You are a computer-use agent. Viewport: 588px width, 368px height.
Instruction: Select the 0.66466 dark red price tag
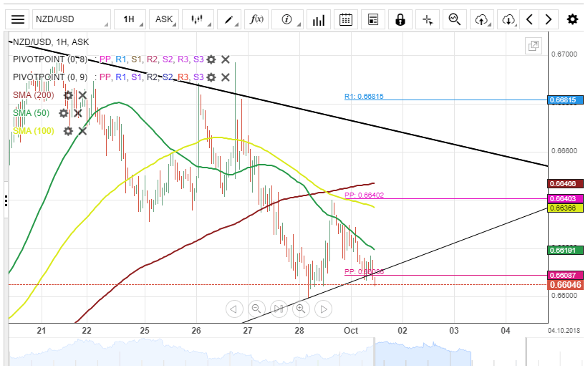pyautogui.click(x=566, y=183)
